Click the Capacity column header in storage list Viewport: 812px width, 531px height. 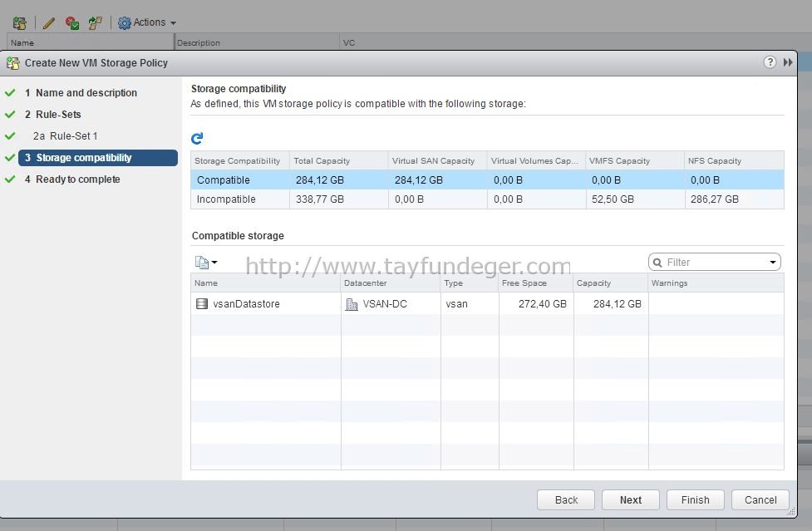611,283
